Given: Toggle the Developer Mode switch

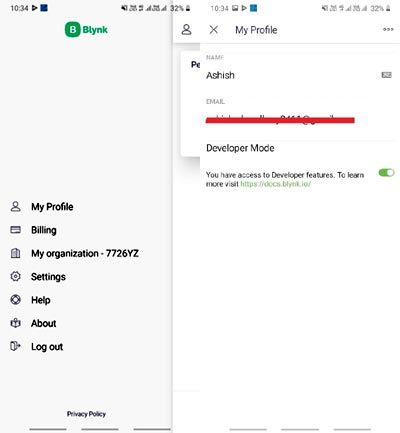Looking at the screenshot, I should [386, 172].
